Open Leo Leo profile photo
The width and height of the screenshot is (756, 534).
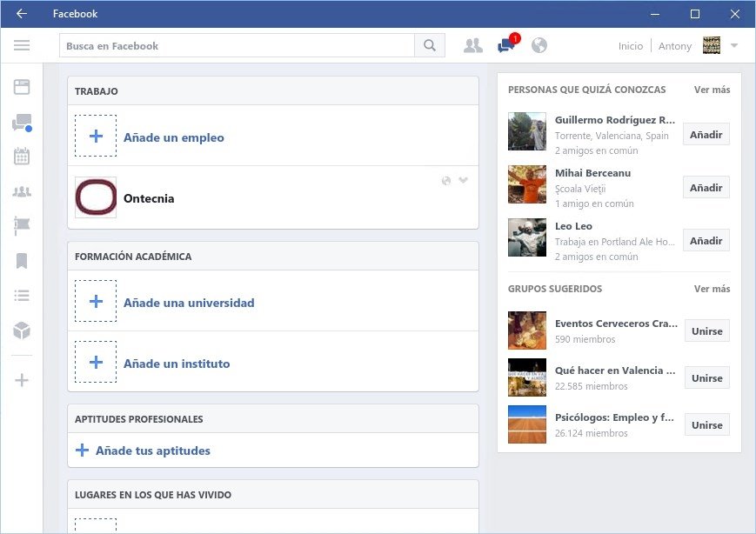pyautogui.click(x=527, y=237)
